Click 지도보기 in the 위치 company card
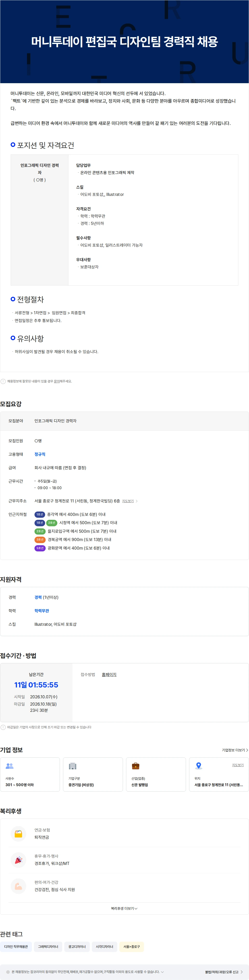 click(x=238, y=765)
